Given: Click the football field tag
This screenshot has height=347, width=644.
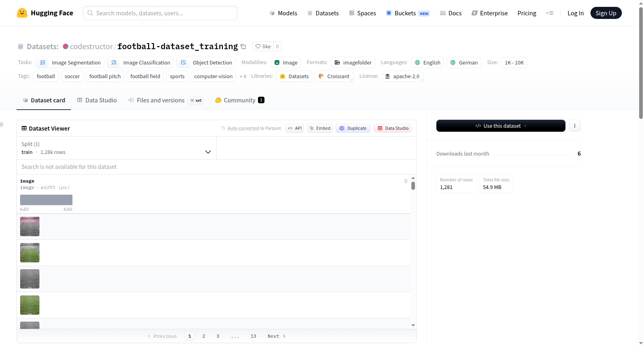Looking at the screenshot, I should pos(145,76).
